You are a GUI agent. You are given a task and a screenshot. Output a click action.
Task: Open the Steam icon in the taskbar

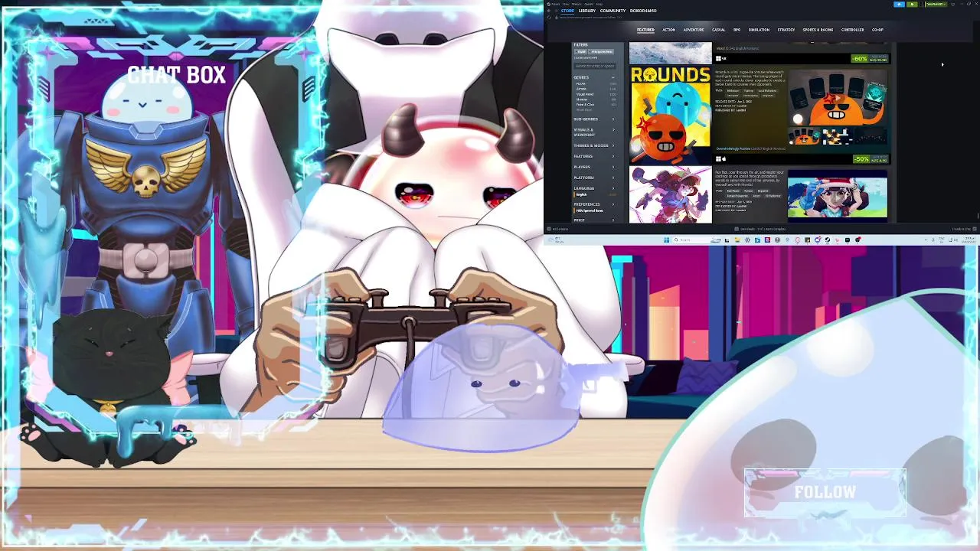[x=828, y=240]
